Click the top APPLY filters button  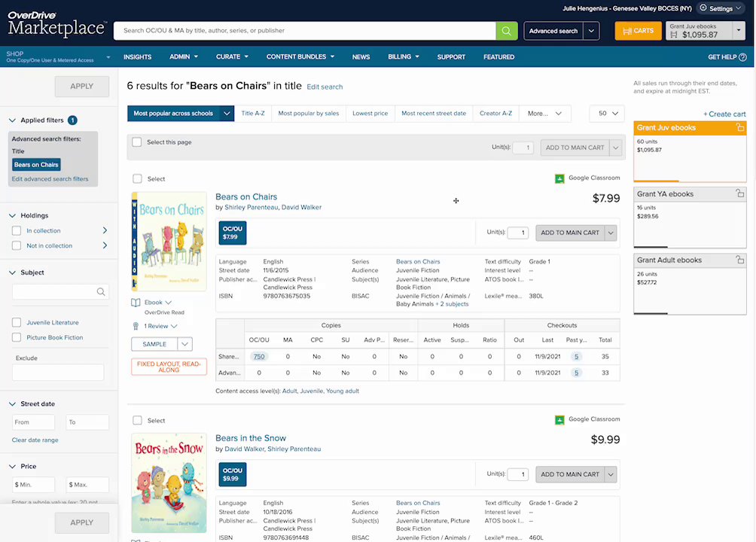[82, 87]
